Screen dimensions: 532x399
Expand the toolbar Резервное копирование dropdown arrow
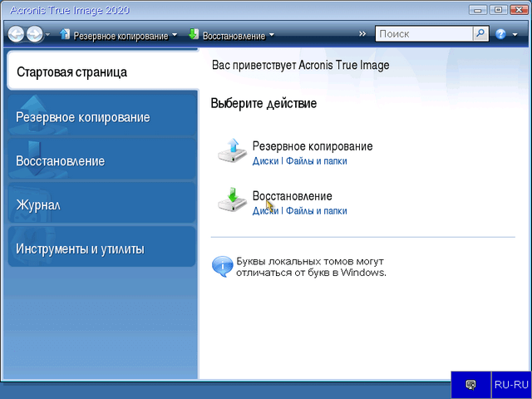pos(175,36)
